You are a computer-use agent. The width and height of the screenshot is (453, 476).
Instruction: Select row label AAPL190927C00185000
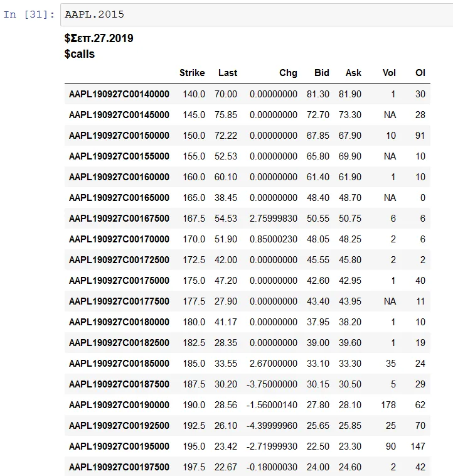pyautogui.click(x=119, y=364)
